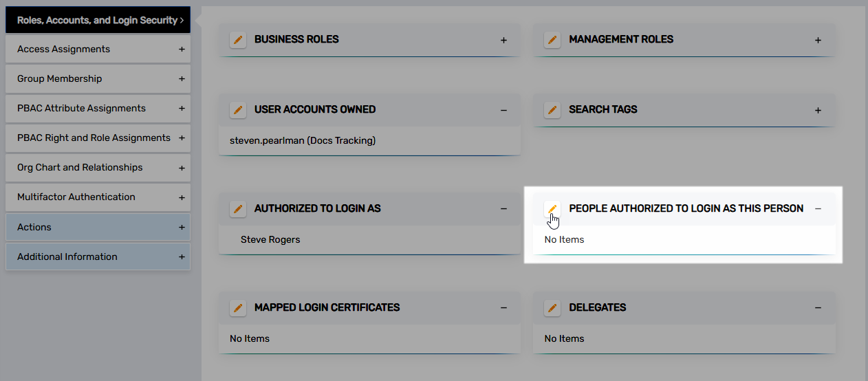Screen dimensions: 868x381
Task: Expand the Management Roles panel
Action: (x=818, y=40)
